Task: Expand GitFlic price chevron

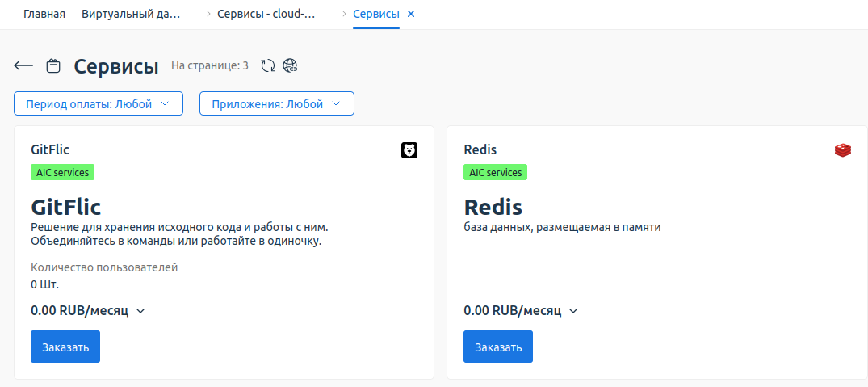Action: 140,311
